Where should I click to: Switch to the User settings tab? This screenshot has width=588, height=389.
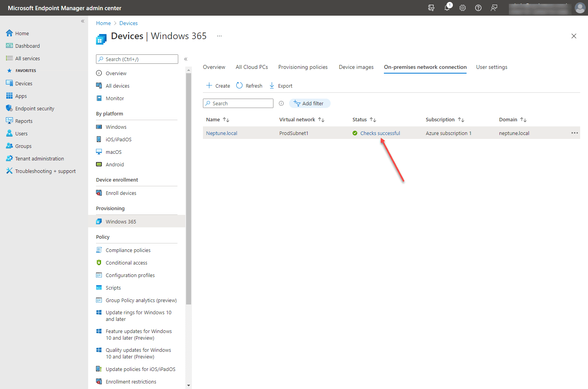[x=492, y=67]
